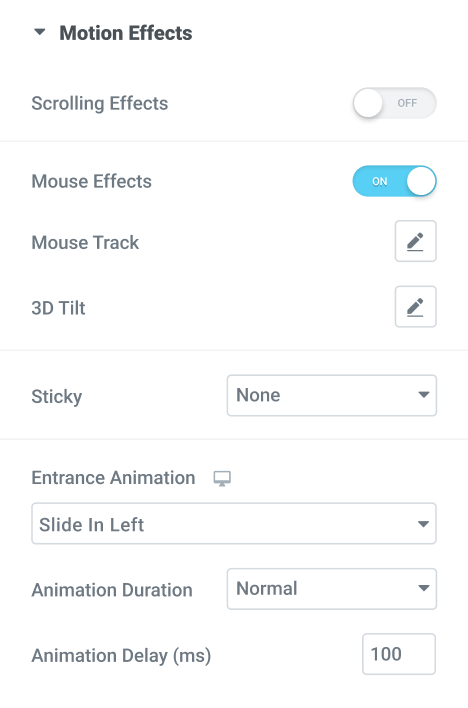Open Mouse Track pencil edit icon
Screen dimensions: 468x708
[416, 241]
